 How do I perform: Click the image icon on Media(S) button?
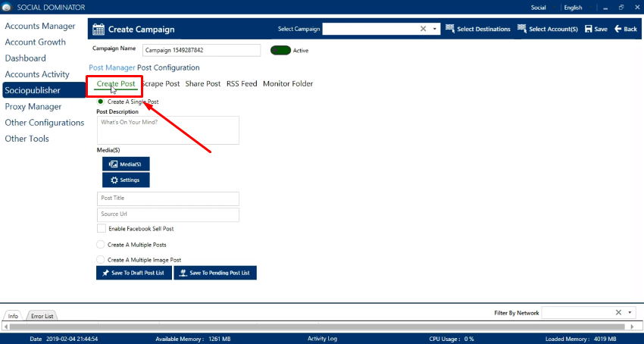pyautogui.click(x=114, y=164)
